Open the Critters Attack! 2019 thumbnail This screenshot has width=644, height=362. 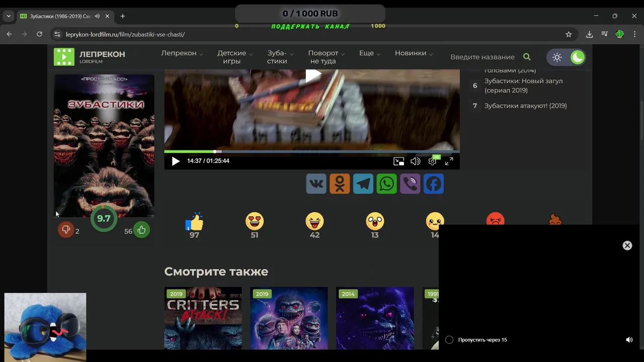(203, 318)
